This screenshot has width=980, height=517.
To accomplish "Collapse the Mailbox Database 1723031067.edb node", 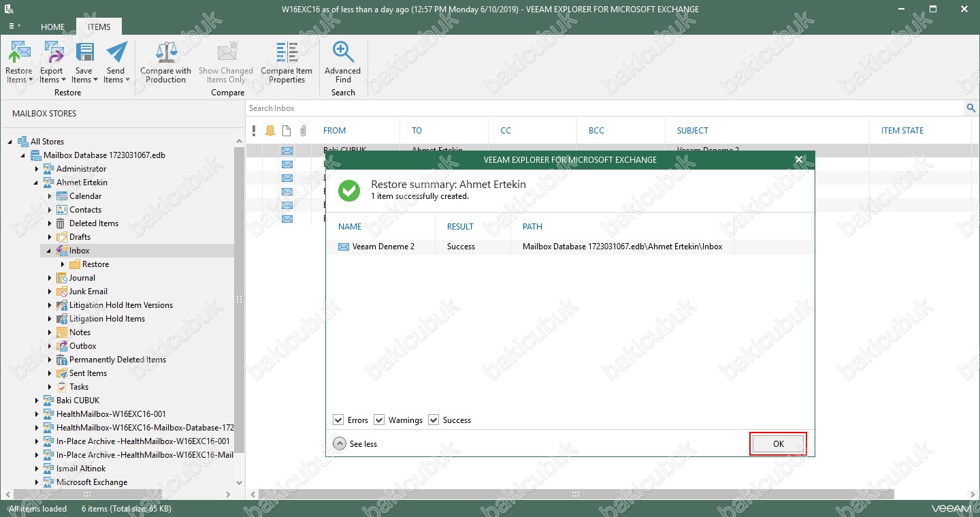I will coord(24,155).
